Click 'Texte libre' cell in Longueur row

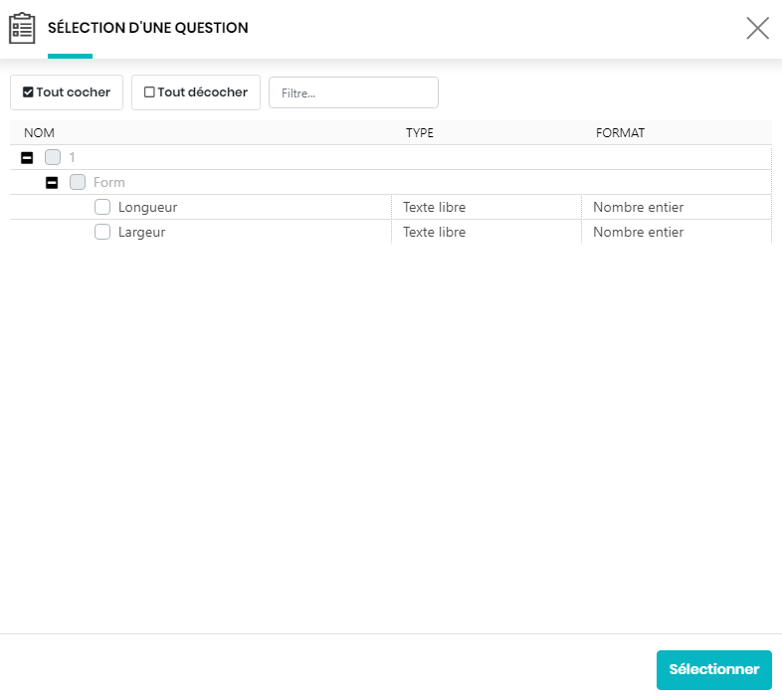tap(434, 207)
